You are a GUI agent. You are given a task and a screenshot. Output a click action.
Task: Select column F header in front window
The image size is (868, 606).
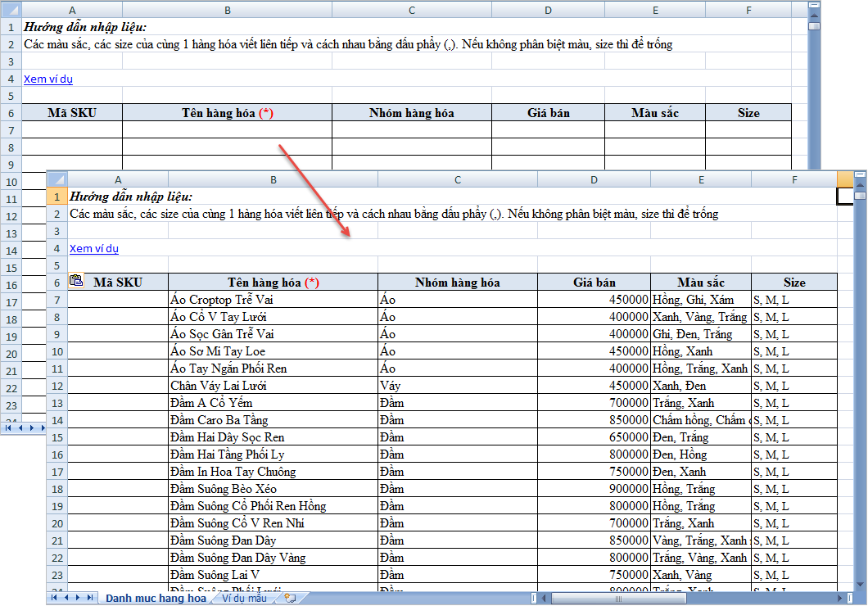point(794,179)
